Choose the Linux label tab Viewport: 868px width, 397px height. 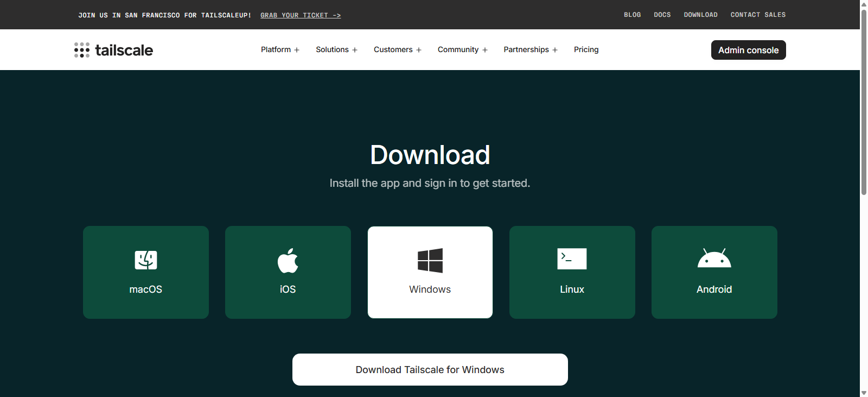tap(572, 289)
